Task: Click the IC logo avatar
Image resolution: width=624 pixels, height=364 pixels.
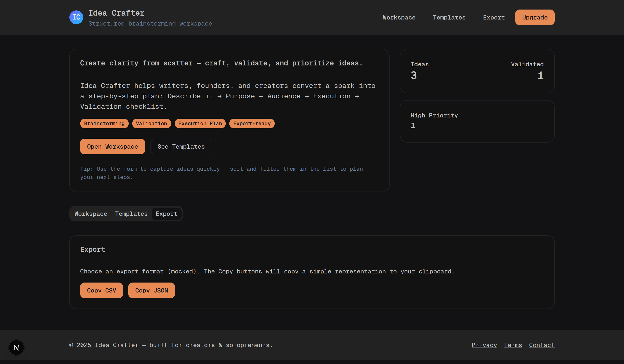Action: 76,17
